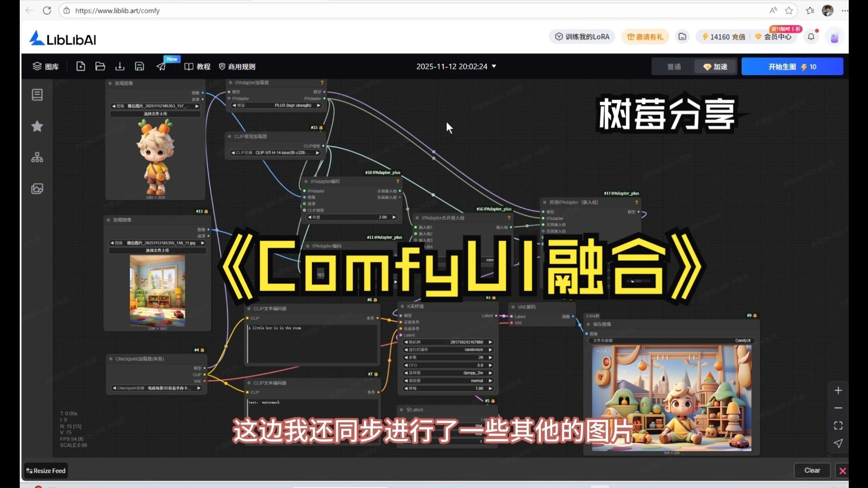This screenshot has height=488, width=868.
Task: Decrease the CFG 5.0 value arrow
Action: click(406, 365)
